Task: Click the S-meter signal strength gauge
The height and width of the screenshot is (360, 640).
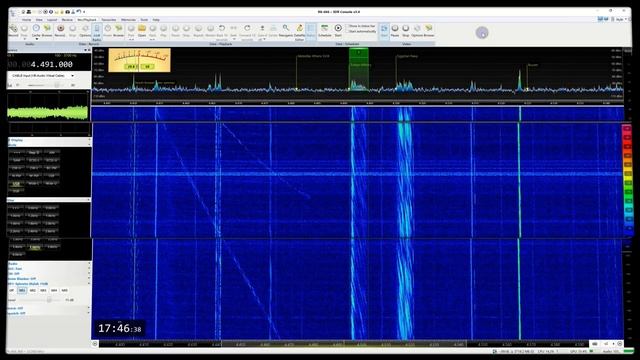Action: click(x=140, y=60)
